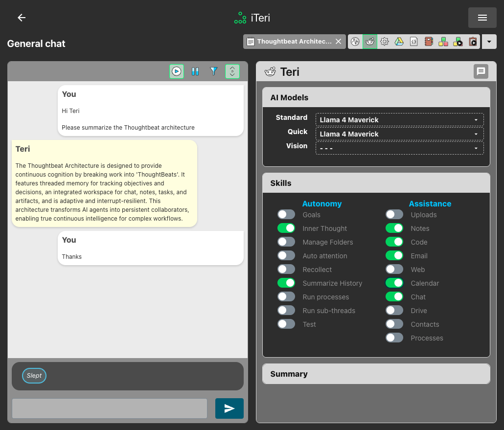
Task: Open the settings gear in the toolbar
Action: pyautogui.click(x=385, y=42)
